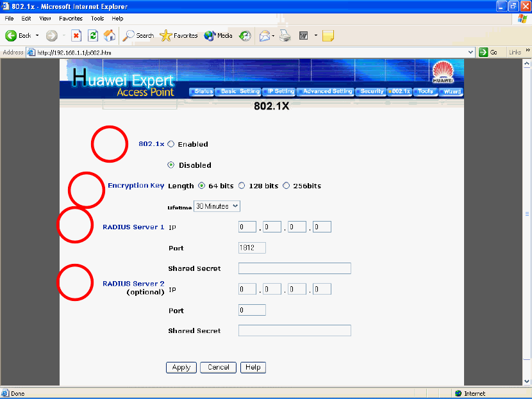
Task: Click the Windows flag logo
Action: [x=522, y=19]
